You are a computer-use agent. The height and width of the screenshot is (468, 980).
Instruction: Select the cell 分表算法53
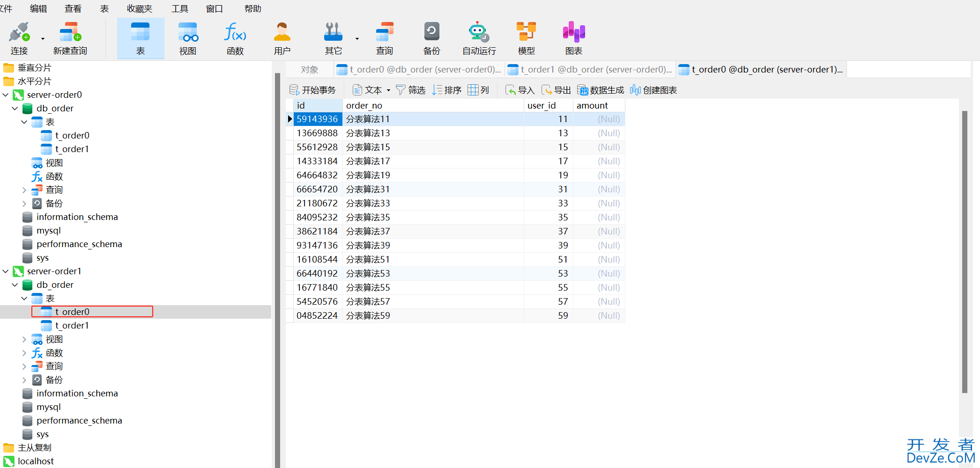[433, 273]
